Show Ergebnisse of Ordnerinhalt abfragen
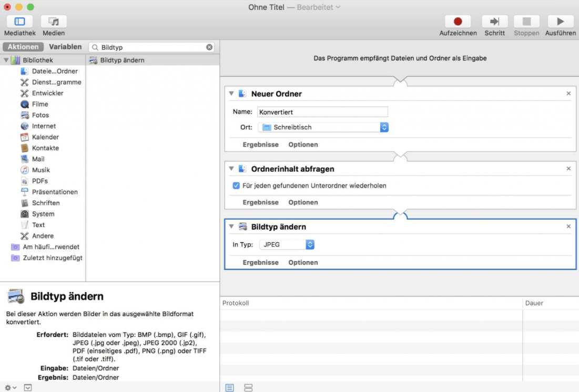This screenshot has height=392, width=579. coord(261,202)
